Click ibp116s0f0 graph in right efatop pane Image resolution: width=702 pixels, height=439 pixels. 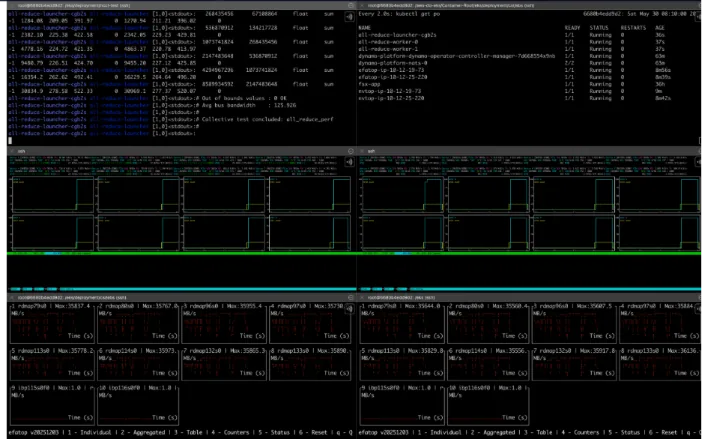[x=488, y=405]
